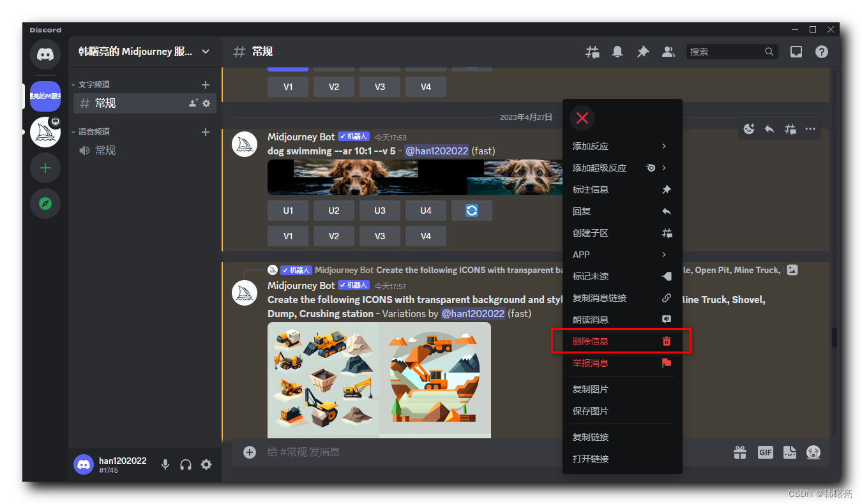The image size is (862, 504).
Task: Toggle headphone deafen
Action: coord(186,464)
